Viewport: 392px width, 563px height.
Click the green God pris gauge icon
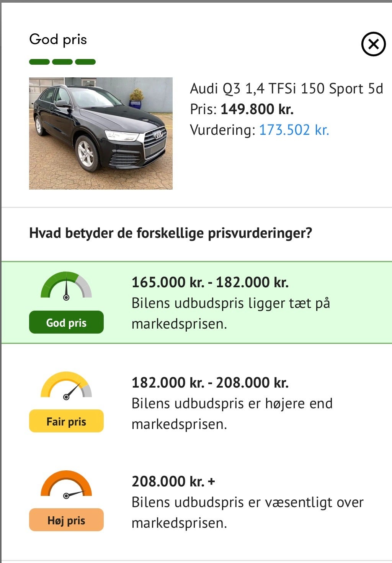coord(66,286)
